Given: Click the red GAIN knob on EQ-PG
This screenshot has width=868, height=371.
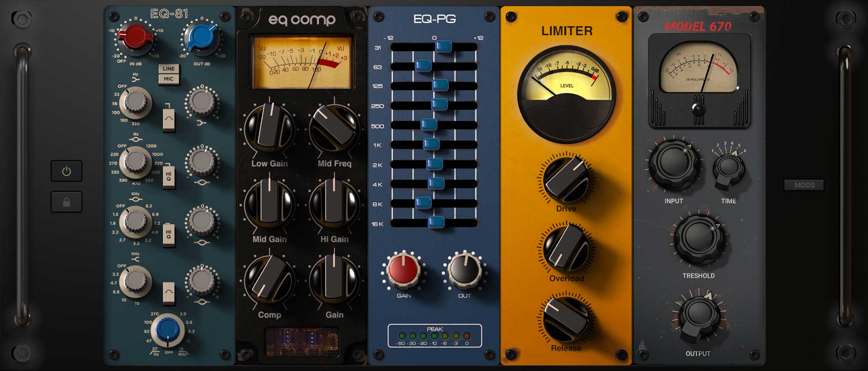Looking at the screenshot, I should tap(403, 270).
